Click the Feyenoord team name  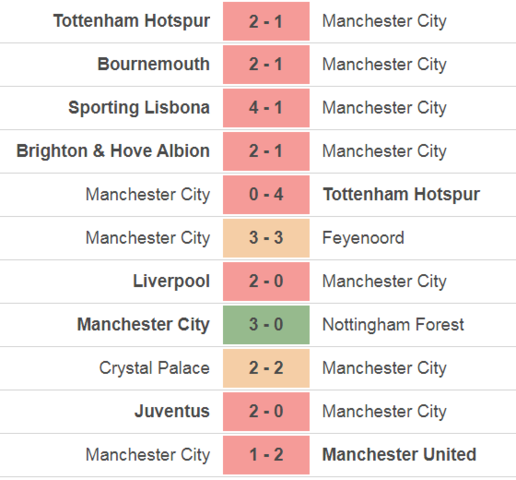point(363,238)
